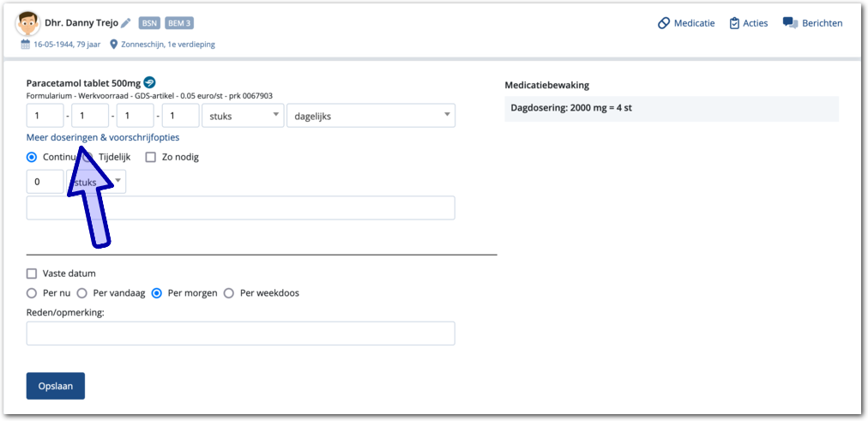This screenshot has height=421, width=868.
Task: Click the location pin icon by Zonneschijn
Action: click(x=113, y=44)
